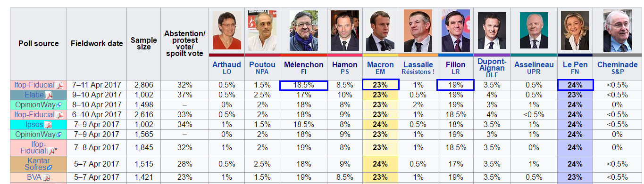Image resolution: width=644 pixels, height=184 pixels.
Task: Click the Résistons ! party link
Action: coord(418,72)
